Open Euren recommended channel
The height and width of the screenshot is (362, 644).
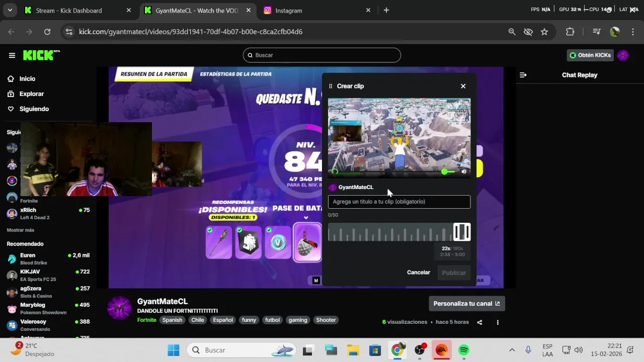[48, 259]
